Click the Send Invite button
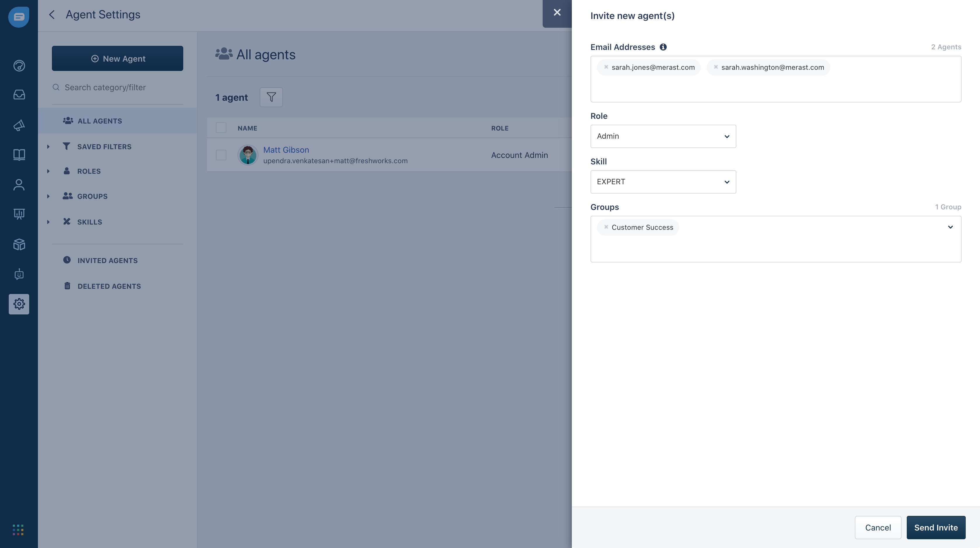The image size is (980, 548). (x=936, y=528)
